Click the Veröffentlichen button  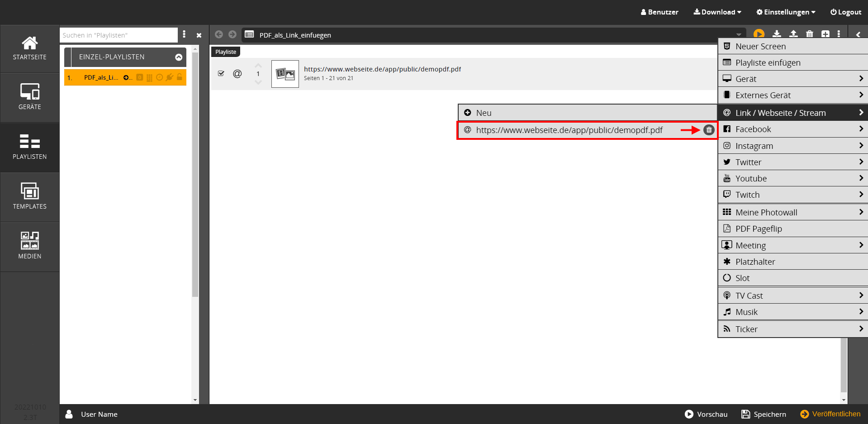click(830, 414)
